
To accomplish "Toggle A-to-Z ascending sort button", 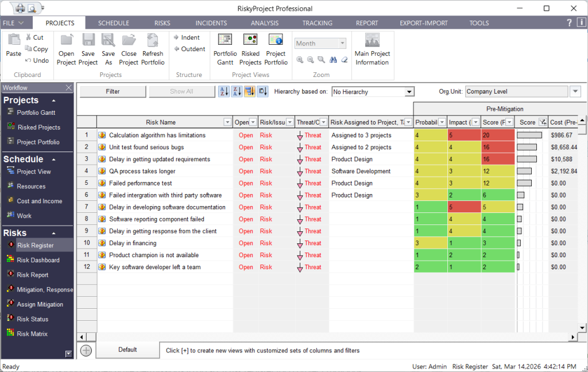I will 224,92.
